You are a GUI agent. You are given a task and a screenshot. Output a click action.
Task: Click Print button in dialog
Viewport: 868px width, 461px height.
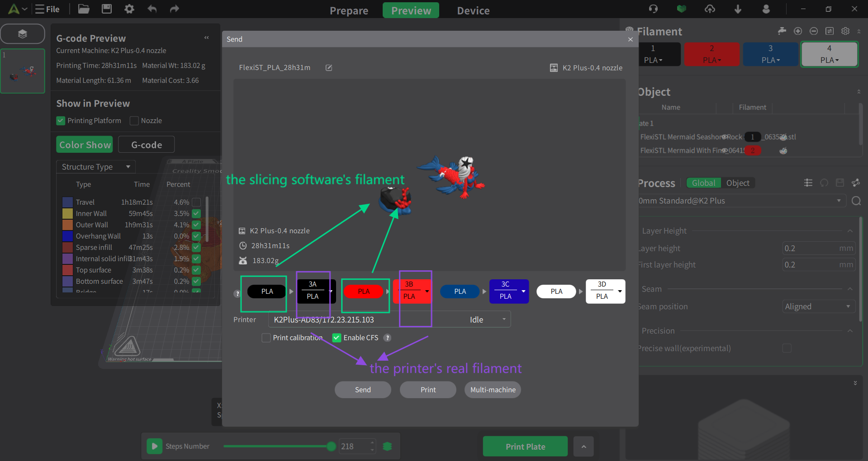click(428, 390)
